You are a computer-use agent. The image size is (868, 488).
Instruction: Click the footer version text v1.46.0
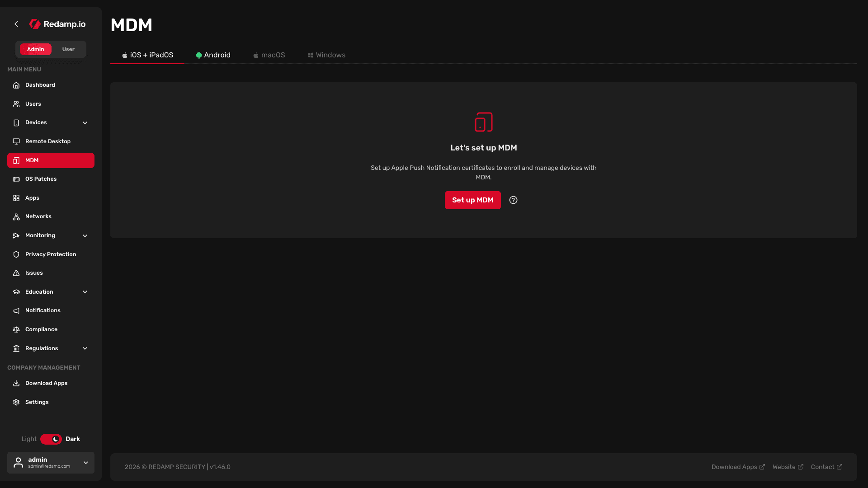(x=220, y=467)
